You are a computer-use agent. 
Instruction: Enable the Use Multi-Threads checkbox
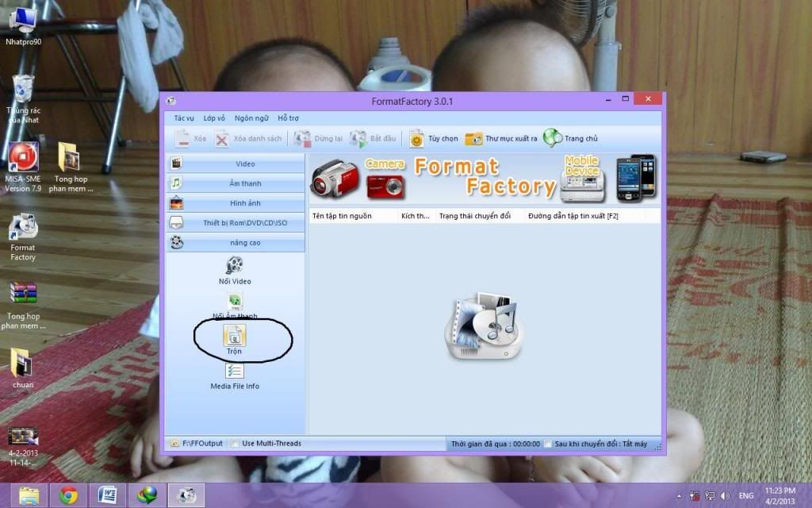coord(235,444)
